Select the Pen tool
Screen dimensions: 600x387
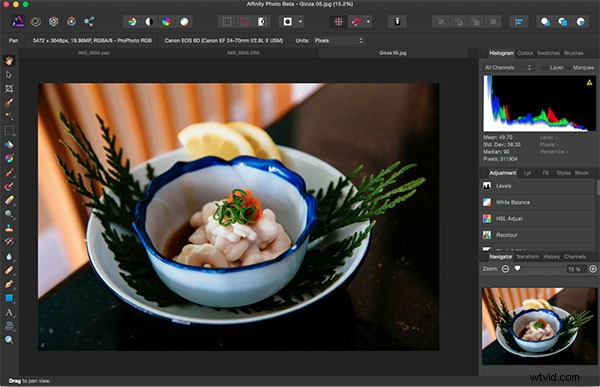(9, 284)
